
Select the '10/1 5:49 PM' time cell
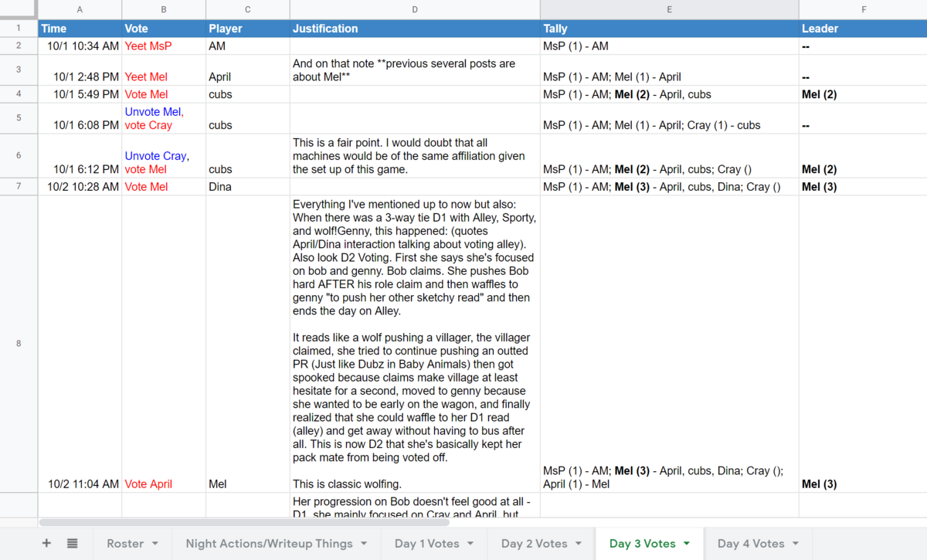click(80, 94)
